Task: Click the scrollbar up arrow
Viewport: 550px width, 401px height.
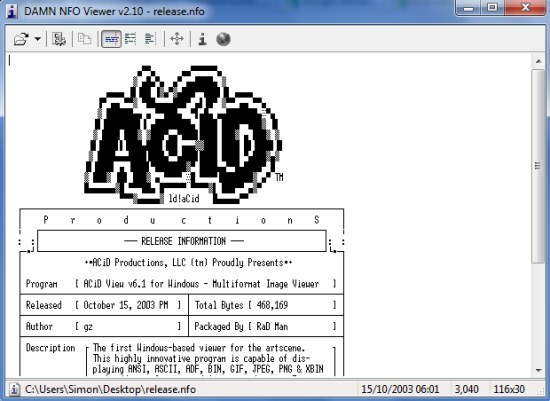Action: click(x=538, y=61)
